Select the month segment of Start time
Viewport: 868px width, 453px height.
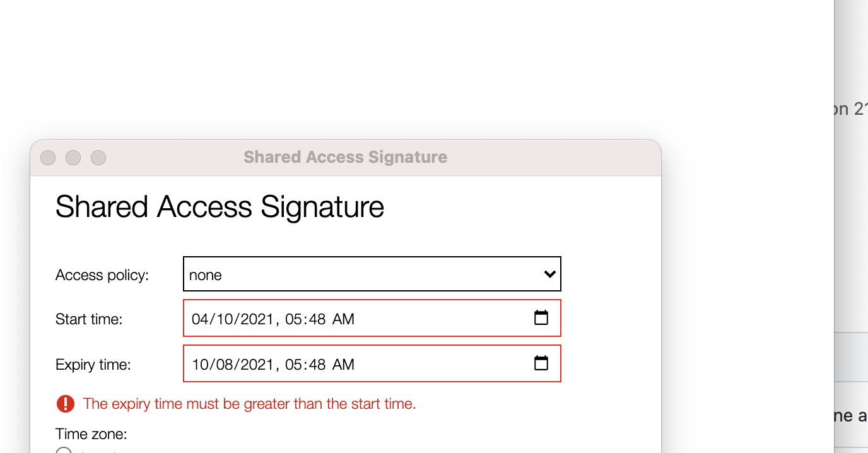point(199,319)
